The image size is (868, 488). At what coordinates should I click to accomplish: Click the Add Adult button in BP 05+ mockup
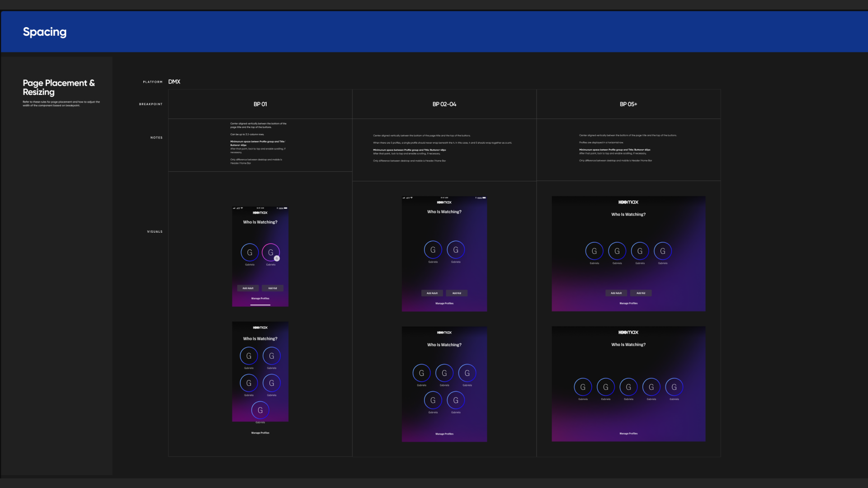(x=616, y=293)
